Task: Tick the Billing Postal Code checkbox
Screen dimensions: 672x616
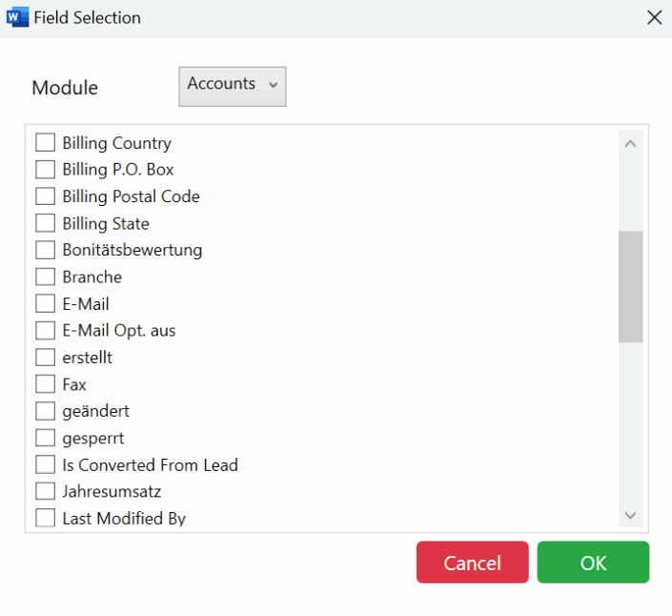Action: (45, 196)
